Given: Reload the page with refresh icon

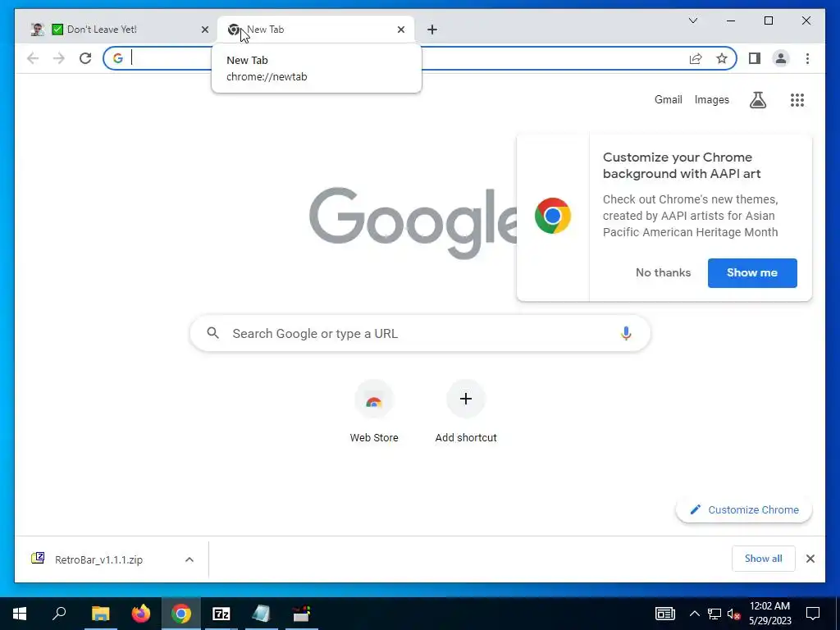Looking at the screenshot, I should (85, 58).
